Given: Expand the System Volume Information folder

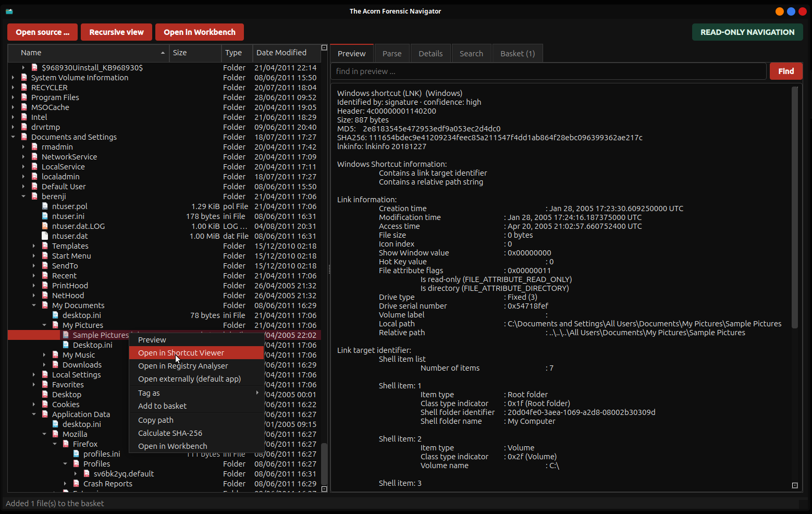Looking at the screenshot, I should pyautogui.click(x=13, y=78).
